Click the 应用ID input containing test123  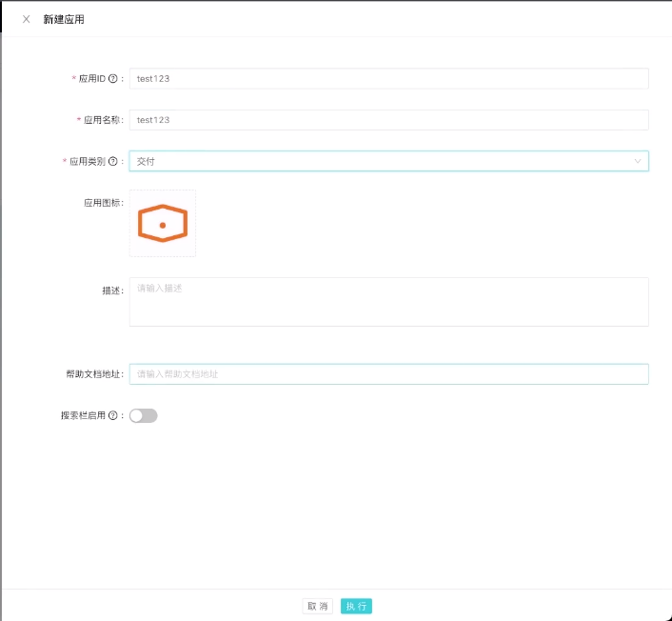tap(388, 79)
